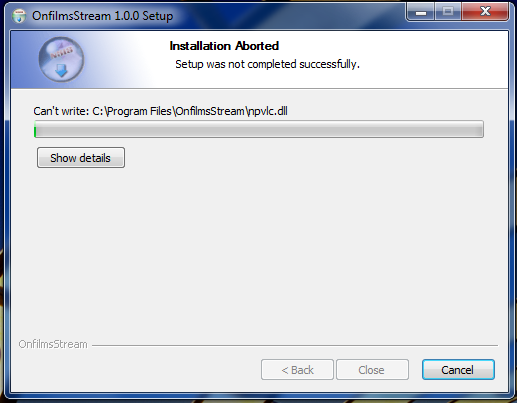Click the "Setup was not completed successfully" text
Viewport: 517px width, 403px height.
pyautogui.click(x=267, y=64)
